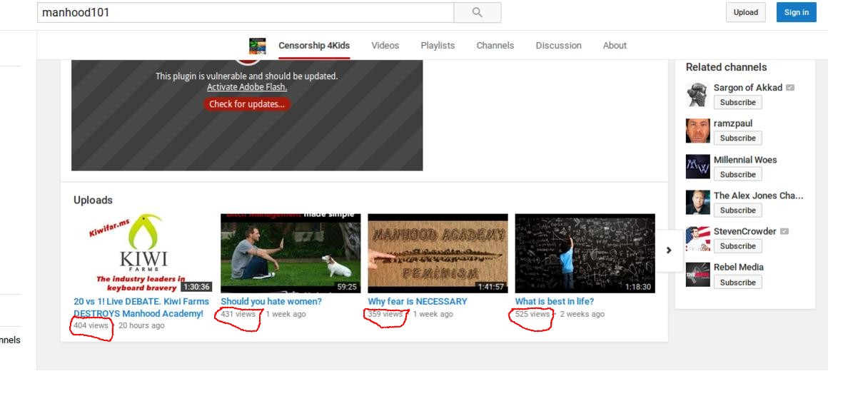Viewport: 868px width, 411px height.
Task: Open the About tab
Action: tap(615, 46)
